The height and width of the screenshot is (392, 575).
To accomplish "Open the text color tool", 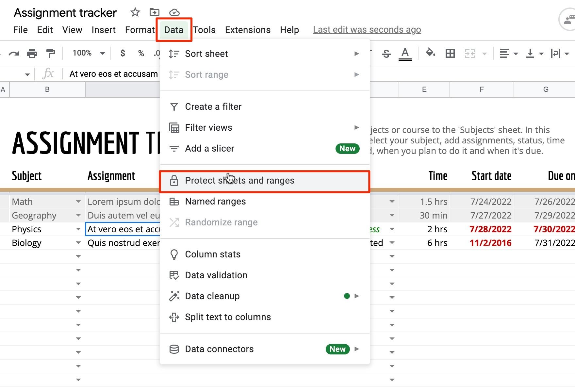I will coord(405,54).
